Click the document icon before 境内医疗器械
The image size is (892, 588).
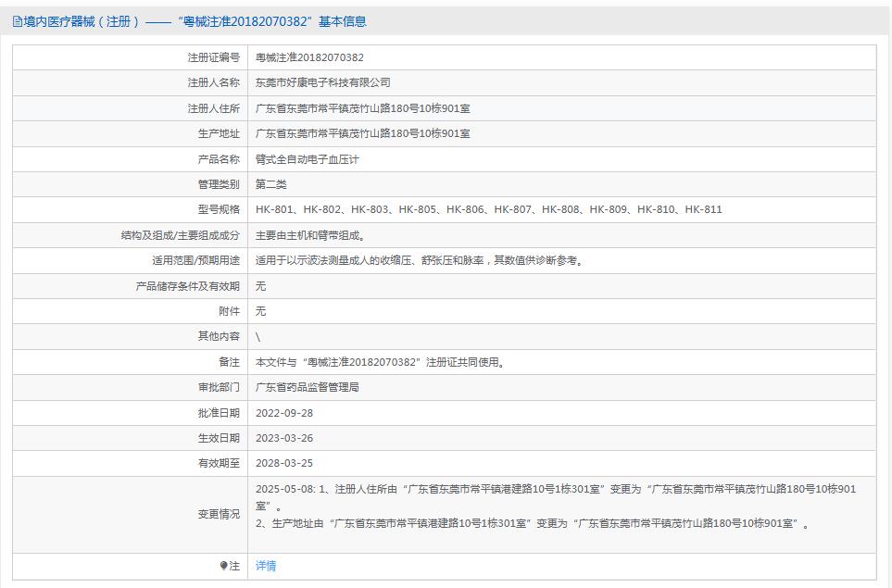[17, 21]
